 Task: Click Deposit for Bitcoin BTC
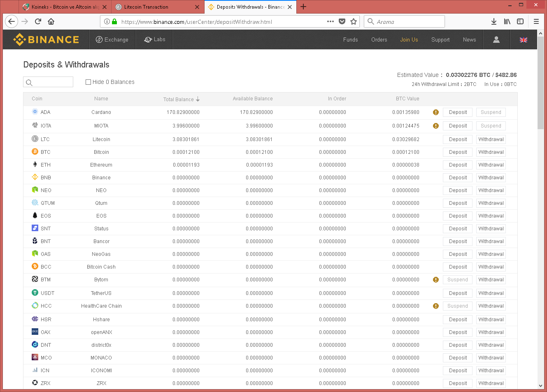[x=458, y=152]
